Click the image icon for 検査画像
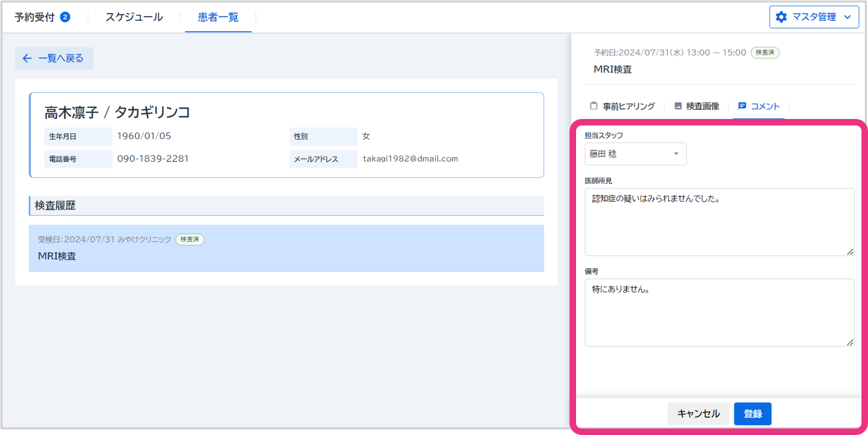This screenshot has width=868, height=435. click(x=677, y=106)
